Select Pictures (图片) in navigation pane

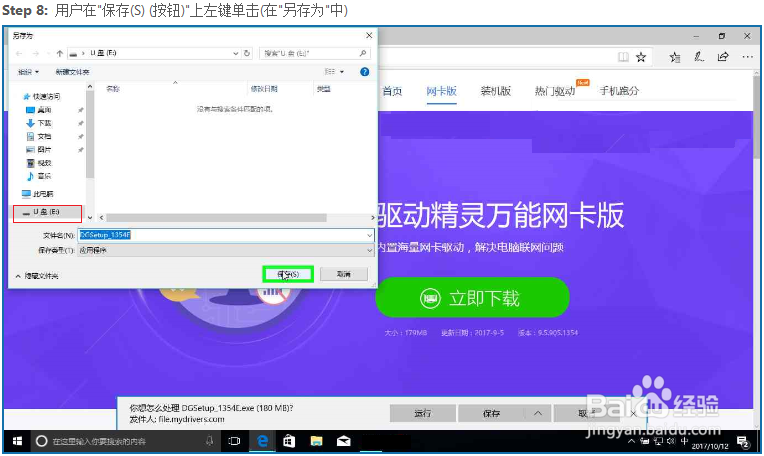(39, 150)
